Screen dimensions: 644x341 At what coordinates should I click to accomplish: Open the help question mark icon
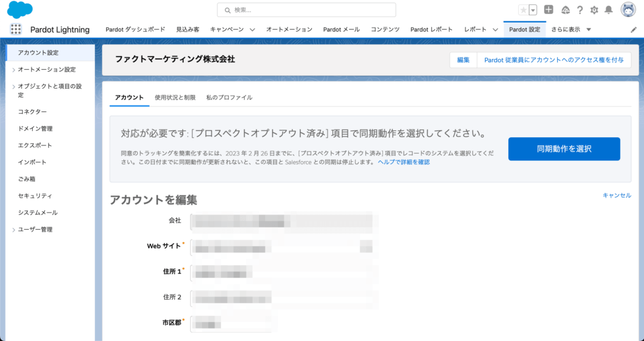tap(579, 10)
